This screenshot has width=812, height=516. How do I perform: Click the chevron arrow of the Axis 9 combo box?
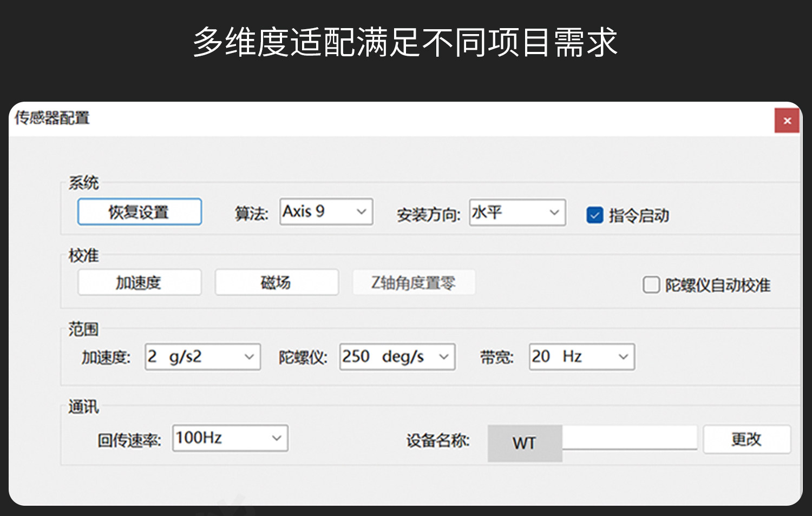click(x=361, y=212)
